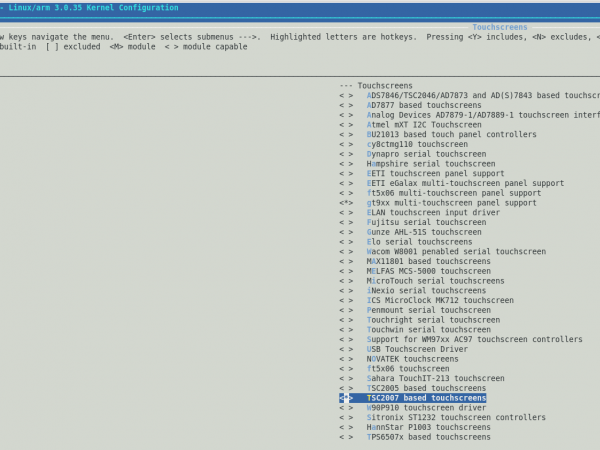The height and width of the screenshot is (450, 600).
Task: Select Sahara TouchIT-213 touchscreen
Action: pyautogui.click(x=435, y=378)
